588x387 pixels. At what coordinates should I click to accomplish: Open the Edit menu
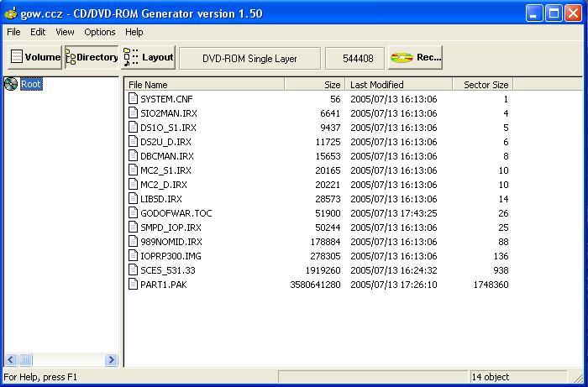[38, 32]
